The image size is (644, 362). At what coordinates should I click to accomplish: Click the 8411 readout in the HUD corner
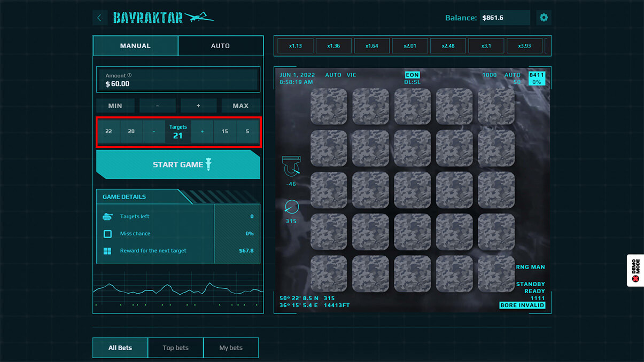tap(537, 75)
